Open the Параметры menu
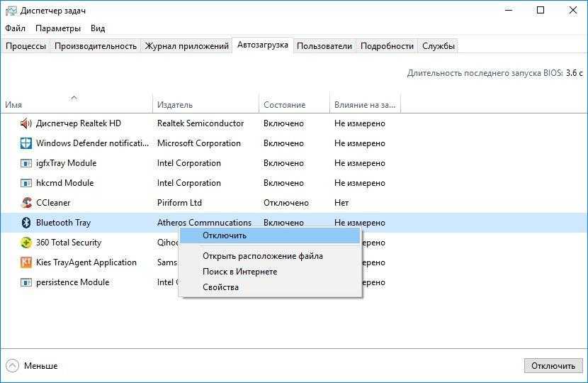The height and width of the screenshot is (383, 588). [x=58, y=28]
